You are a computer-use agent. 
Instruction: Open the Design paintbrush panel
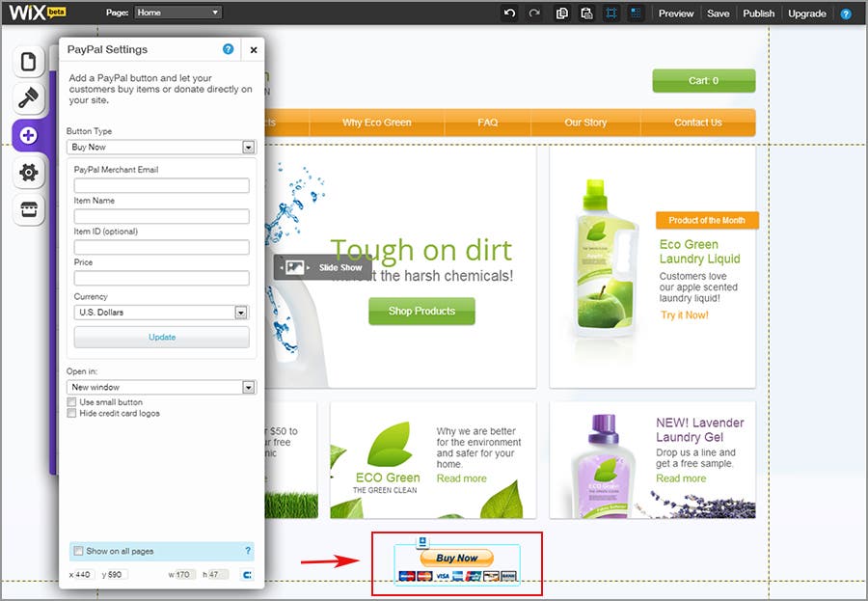click(28, 98)
